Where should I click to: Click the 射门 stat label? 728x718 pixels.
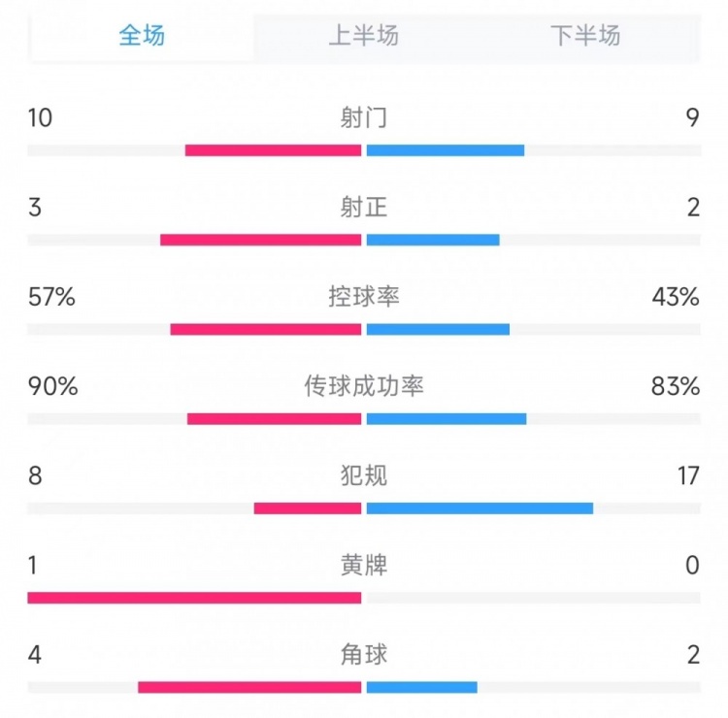(x=364, y=118)
